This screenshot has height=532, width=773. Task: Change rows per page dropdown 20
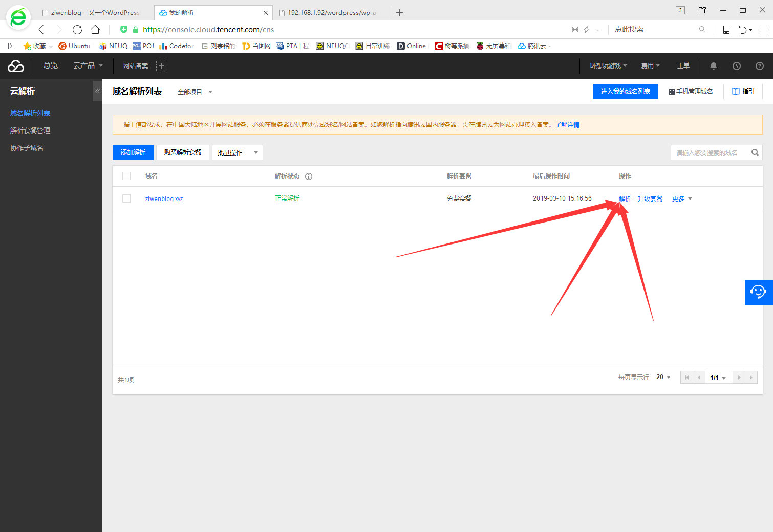point(663,377)
